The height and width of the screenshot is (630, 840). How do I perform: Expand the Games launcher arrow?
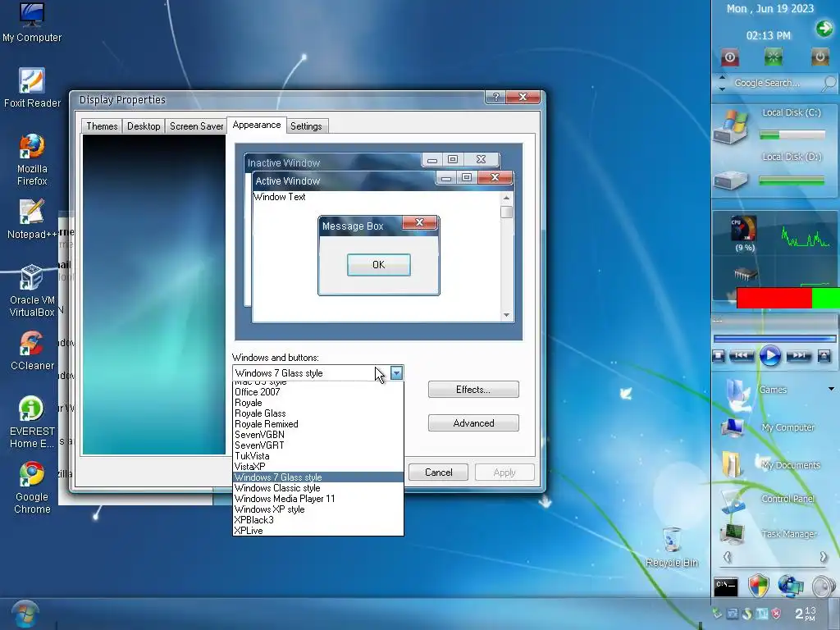tap(831, 389)
